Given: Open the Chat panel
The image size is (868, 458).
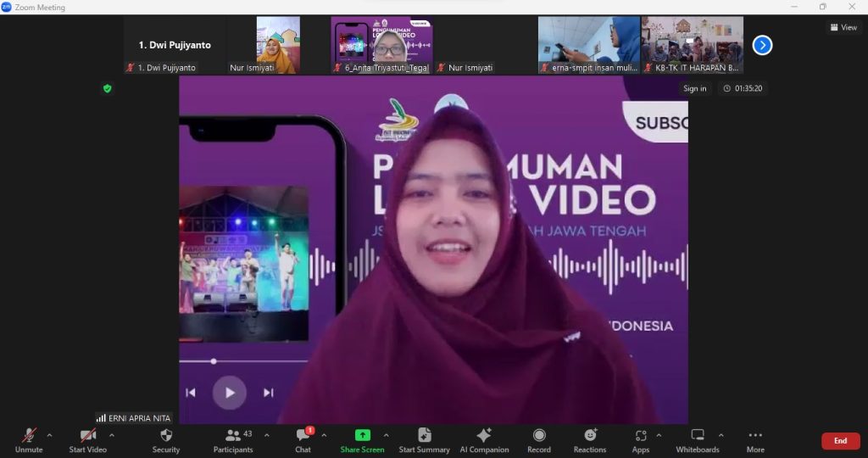Looking at the screenshot, I should click(x=303, y=436).
